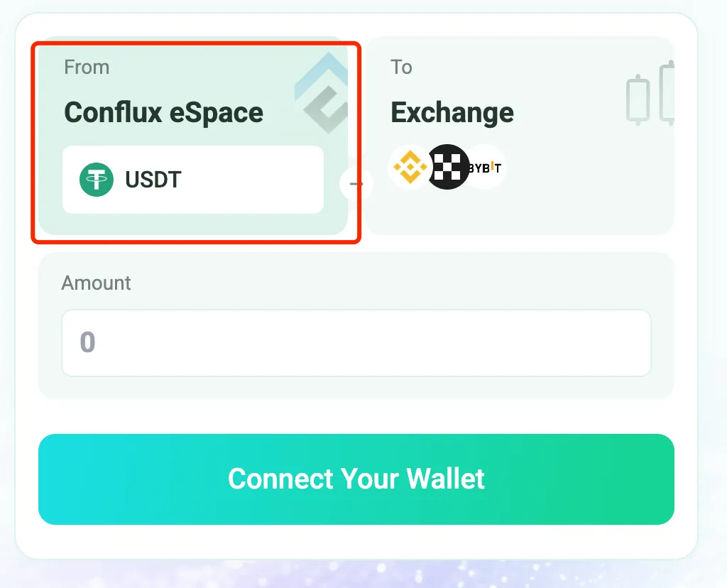Click the faded Conflux logo watermark
727x588 pixels.
point(322,93)
